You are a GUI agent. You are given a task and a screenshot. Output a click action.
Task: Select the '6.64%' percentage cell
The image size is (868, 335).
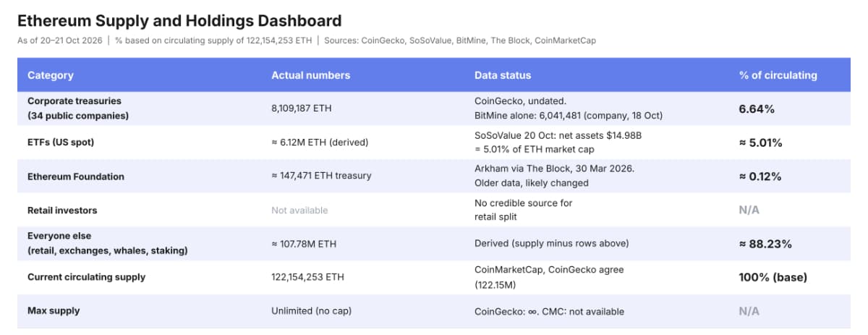[x=757, y=109]
